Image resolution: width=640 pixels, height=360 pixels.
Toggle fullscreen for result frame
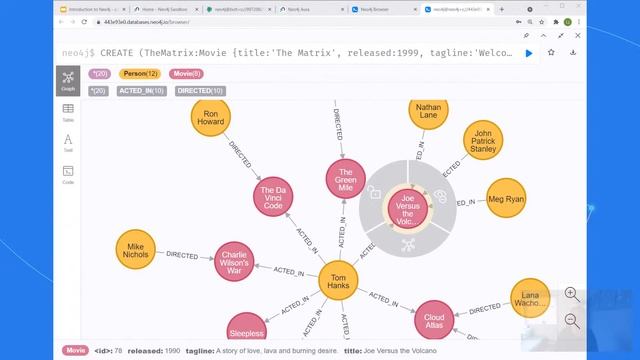coord(561,36)
